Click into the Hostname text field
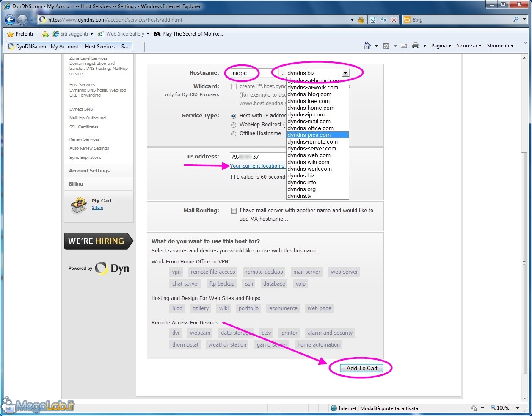Screen dimensions: 532x416 coord(254,73)
